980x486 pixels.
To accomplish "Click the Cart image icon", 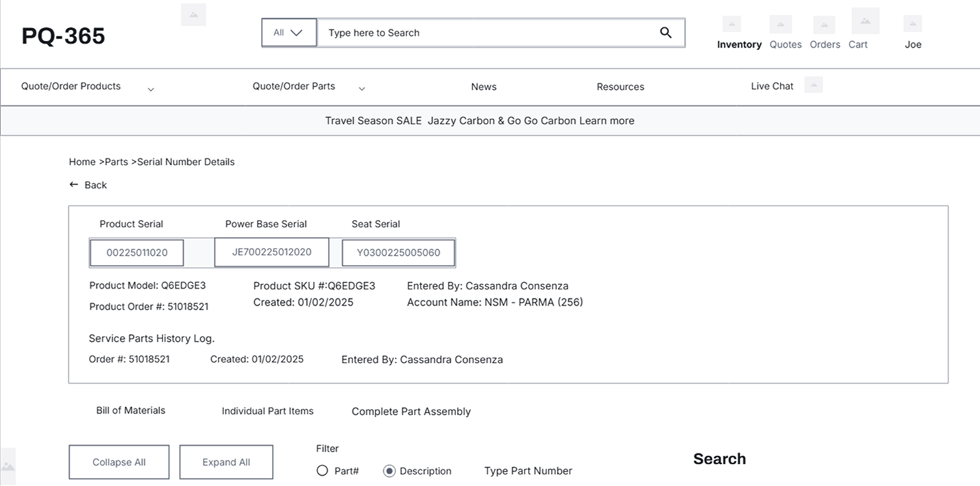I will point(865,21).
